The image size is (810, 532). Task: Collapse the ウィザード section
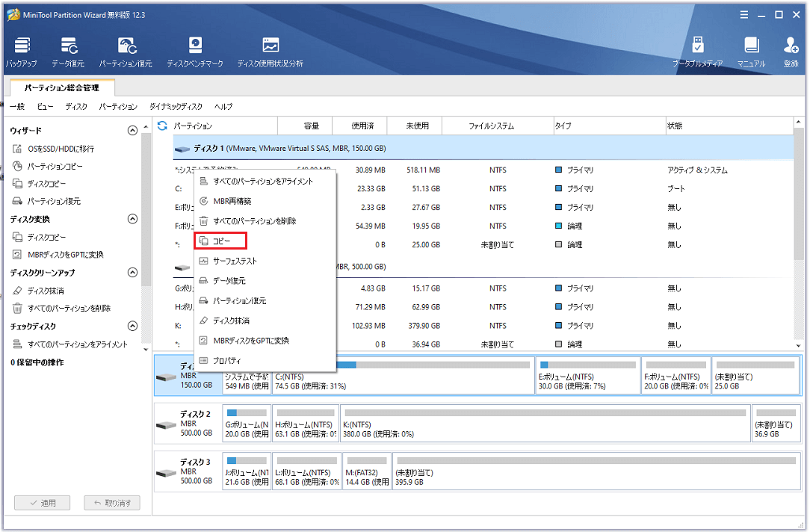coord(133,131)
